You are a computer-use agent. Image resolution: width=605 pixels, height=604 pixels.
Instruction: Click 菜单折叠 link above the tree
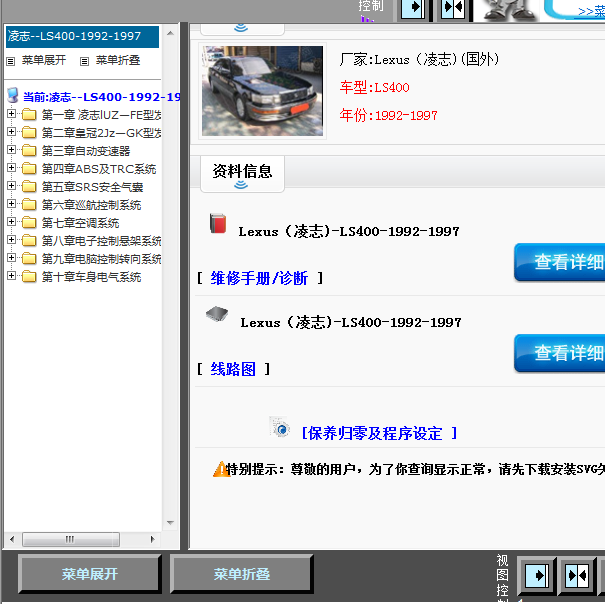click(x=118, y=60)
